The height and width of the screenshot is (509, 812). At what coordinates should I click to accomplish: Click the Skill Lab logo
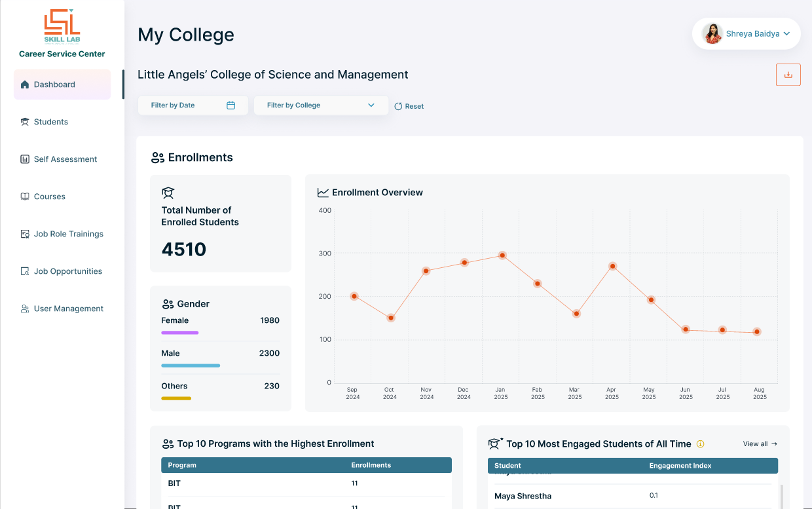point(62,25)
